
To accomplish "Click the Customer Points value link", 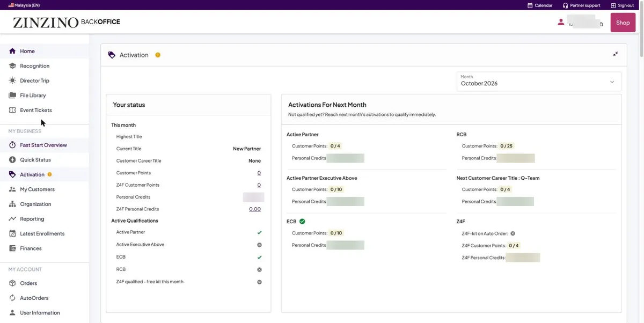I will tap(259, 173).
